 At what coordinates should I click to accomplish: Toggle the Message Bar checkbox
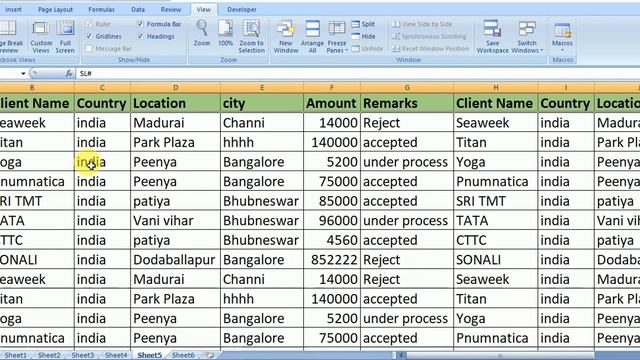(89, 49)
